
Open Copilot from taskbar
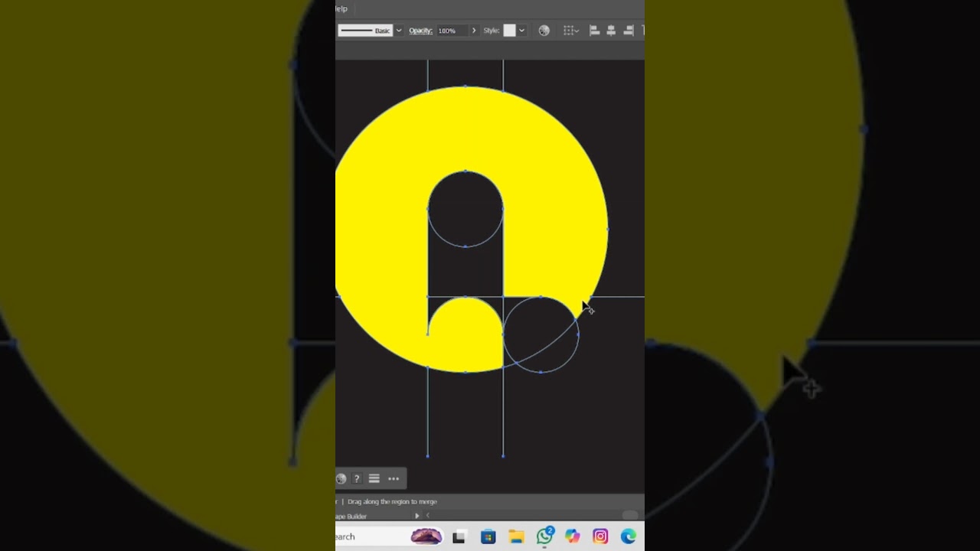[573, 537]
